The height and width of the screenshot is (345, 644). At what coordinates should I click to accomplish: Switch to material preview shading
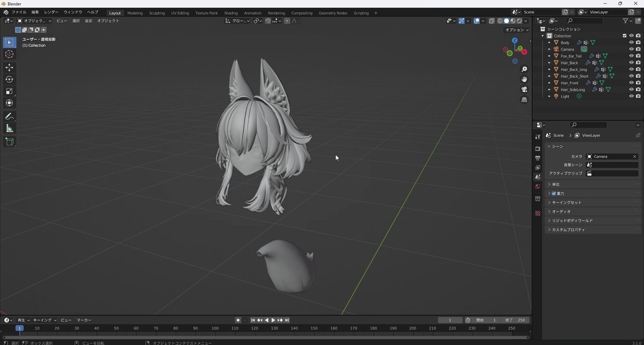(x=513, y=21)
